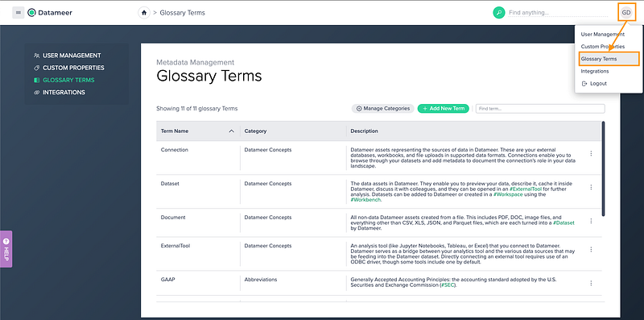Sort by Term Name chevron arrow
The width and height of the screenshot is (644, 320).
231,131
